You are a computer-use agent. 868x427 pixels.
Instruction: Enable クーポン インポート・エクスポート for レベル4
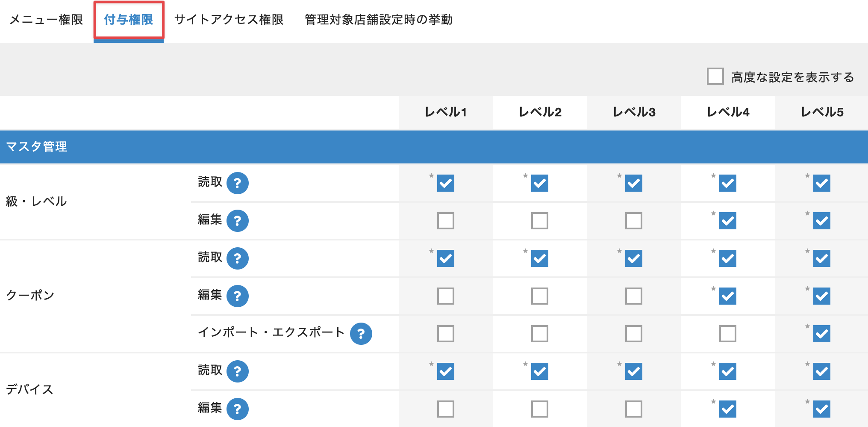click(727, 334)
